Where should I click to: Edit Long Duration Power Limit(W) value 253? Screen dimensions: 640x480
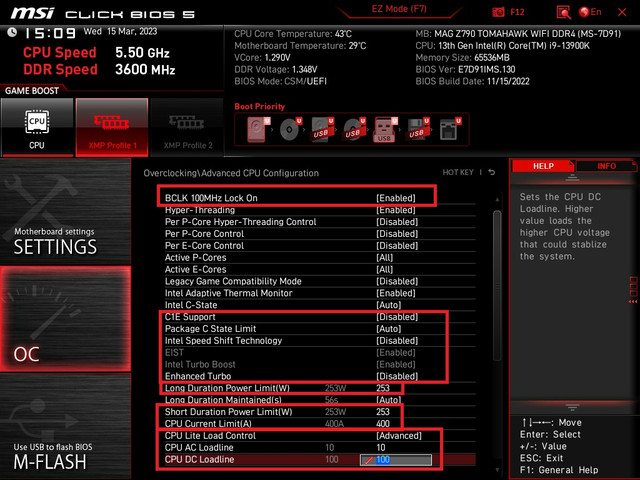[x=383, y=388]
